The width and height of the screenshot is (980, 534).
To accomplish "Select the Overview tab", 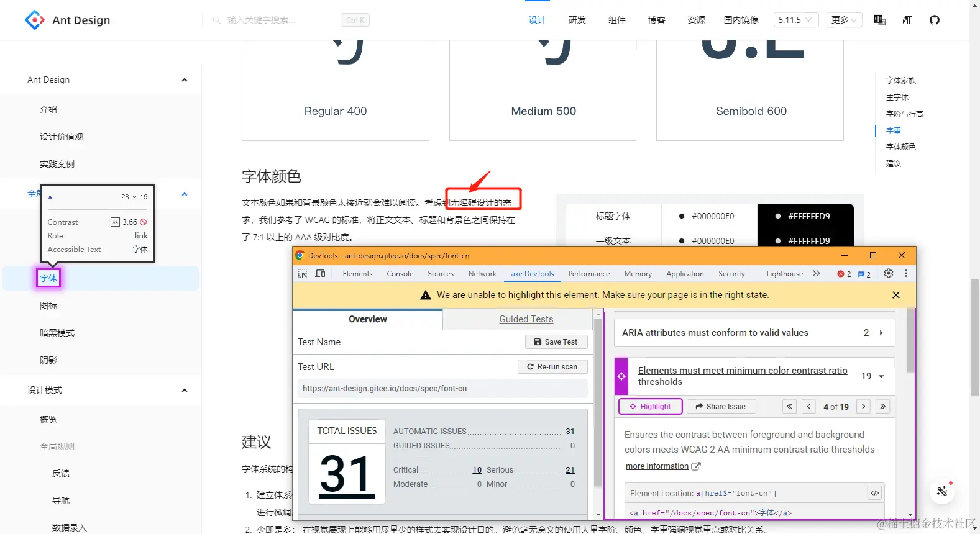I will [368, 319].
